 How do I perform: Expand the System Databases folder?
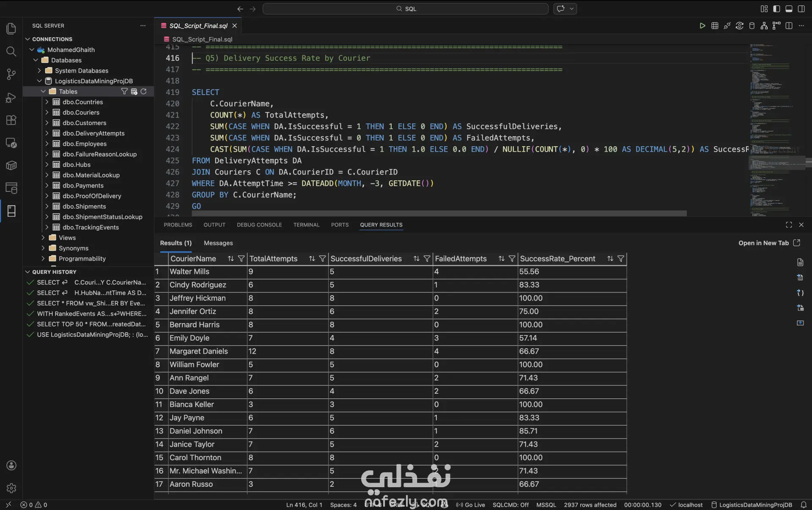coord(39,71)
